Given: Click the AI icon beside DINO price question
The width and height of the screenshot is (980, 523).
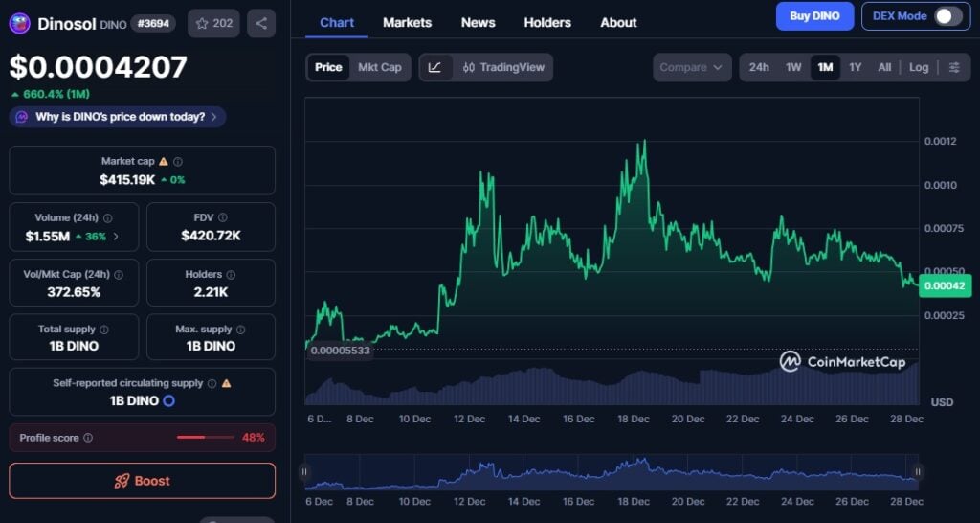Looking at the screenshot, I should click(x=21, y=117).
